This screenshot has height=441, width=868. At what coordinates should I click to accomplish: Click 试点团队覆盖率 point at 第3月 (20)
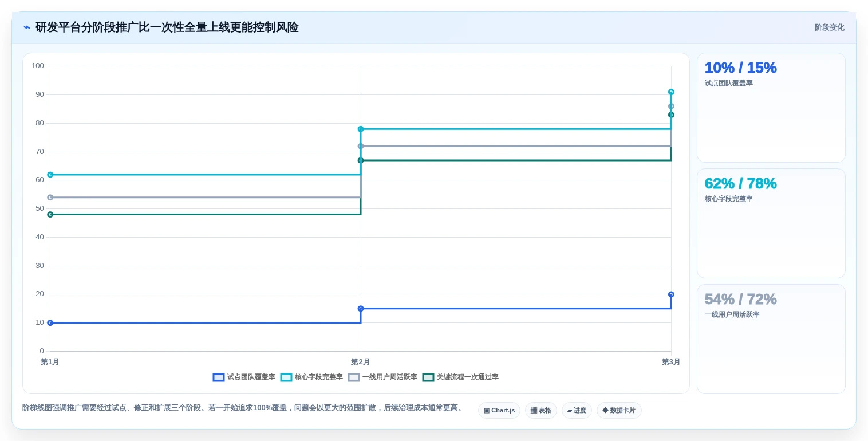pyautogui.click(x=671, y=294)
